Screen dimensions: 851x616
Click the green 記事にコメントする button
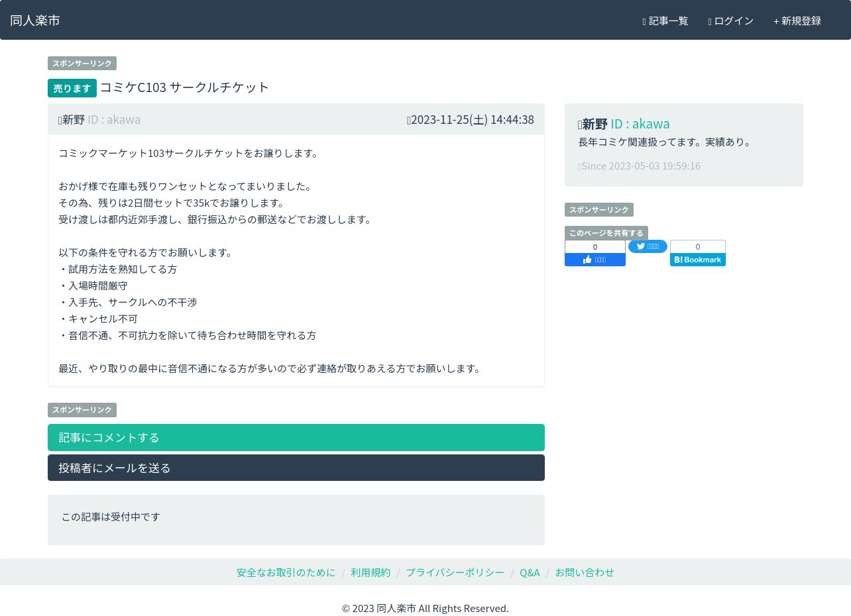(x=296, y=437)
